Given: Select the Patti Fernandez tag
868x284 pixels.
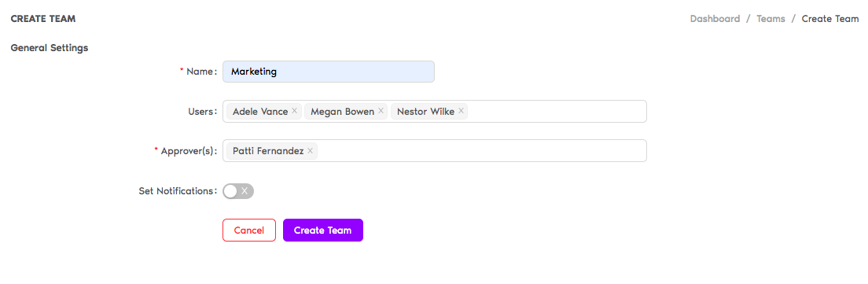Looking at the screenshot, I should 272,150.
